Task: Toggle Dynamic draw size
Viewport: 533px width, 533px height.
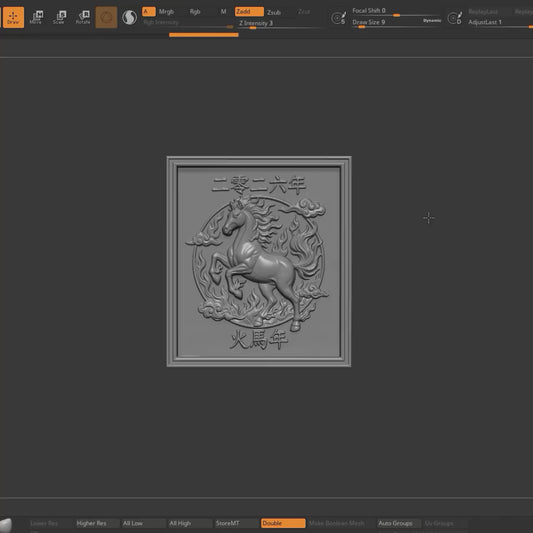Action: click(x=432, y=21)
